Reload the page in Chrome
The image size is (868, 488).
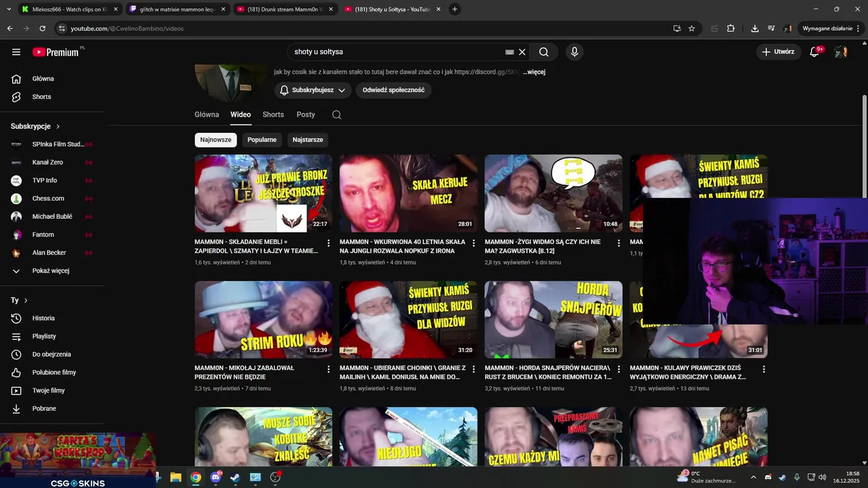click(x=42, y=28)
